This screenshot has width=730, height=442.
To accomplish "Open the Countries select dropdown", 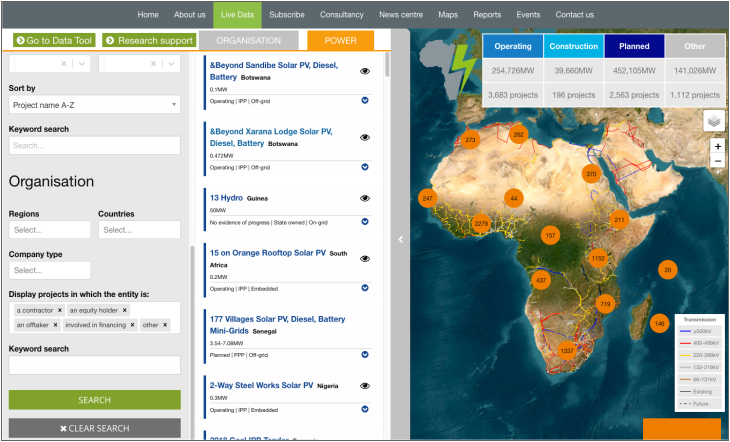I will [139, 230].
